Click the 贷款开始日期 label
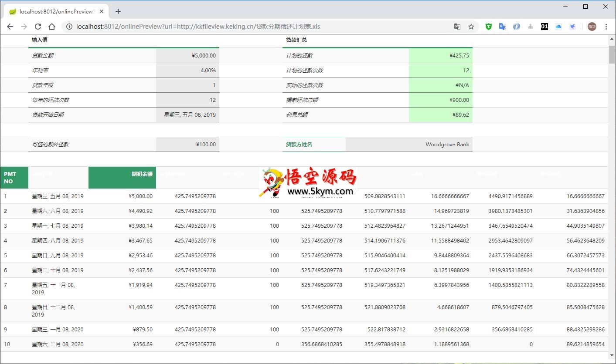Viewport: 616px width, 364px height. click(48, 115)
